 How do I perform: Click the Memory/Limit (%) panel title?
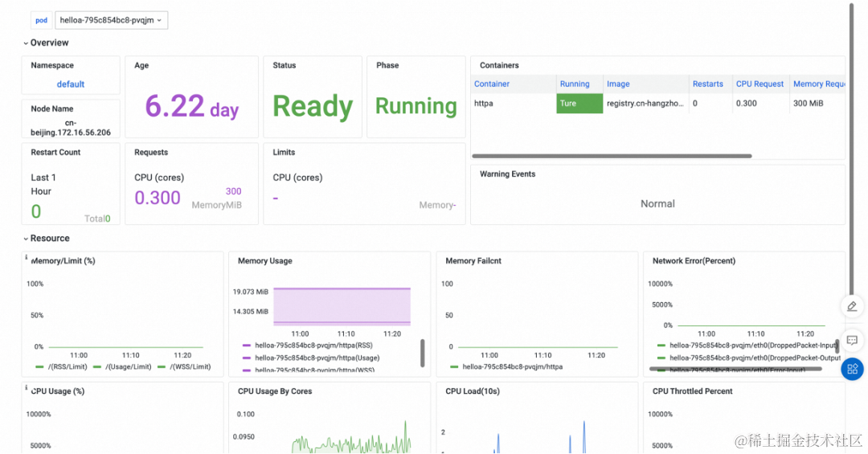point(63,261)
